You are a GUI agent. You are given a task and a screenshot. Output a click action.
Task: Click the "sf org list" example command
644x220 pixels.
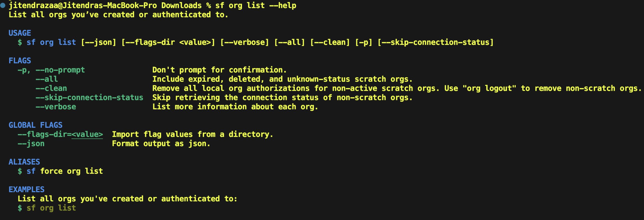tap(51, 208)
